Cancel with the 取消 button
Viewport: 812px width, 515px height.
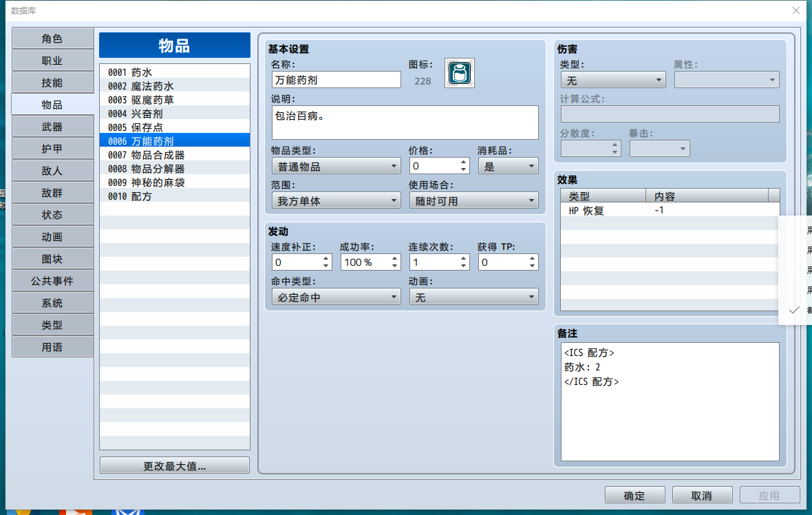pyautogui.click(x=702, y=495)
